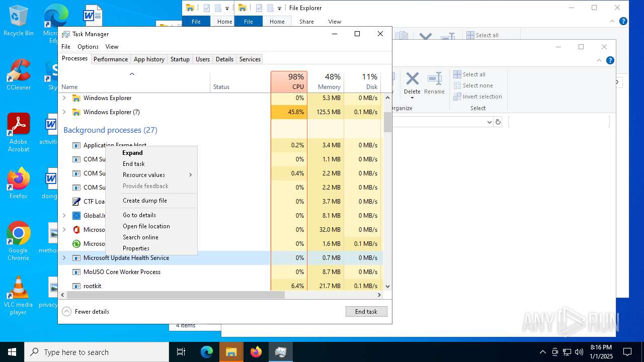This screenshot has width=644, height=362.
Task: Choose Create dump file in context menu
Action: click(x=151, y=201)
